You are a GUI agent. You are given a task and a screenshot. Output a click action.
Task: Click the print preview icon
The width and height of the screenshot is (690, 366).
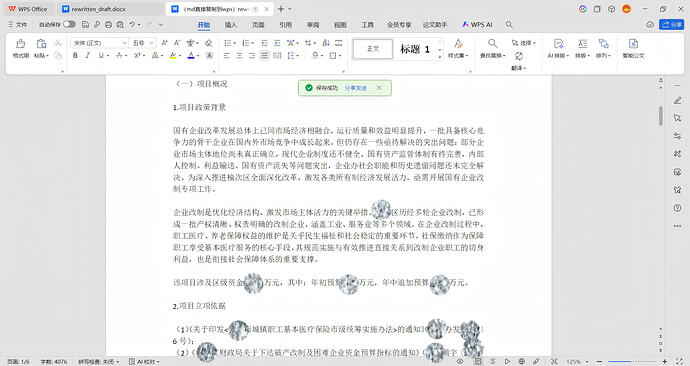tap(120, 25)
